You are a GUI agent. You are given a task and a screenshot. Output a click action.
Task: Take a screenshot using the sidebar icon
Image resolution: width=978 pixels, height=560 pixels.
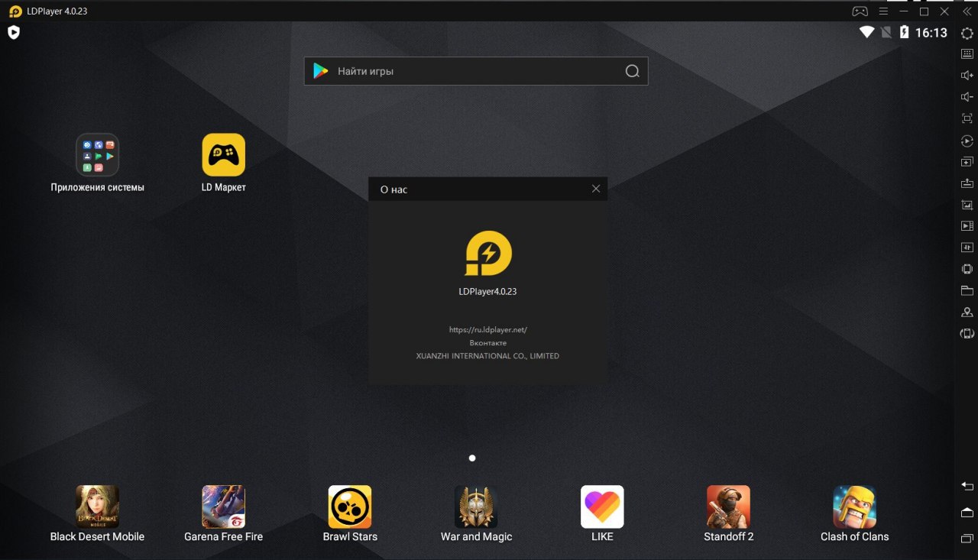967,205
